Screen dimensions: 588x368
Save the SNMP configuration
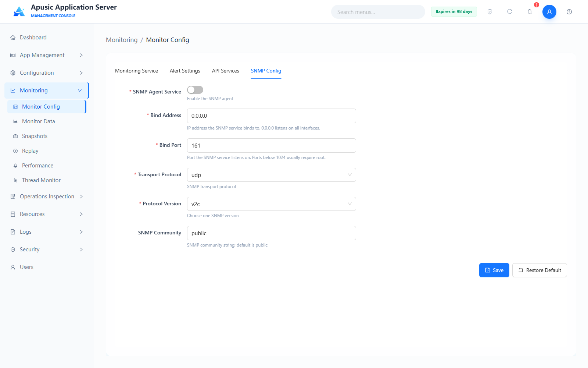click(494, 270)
